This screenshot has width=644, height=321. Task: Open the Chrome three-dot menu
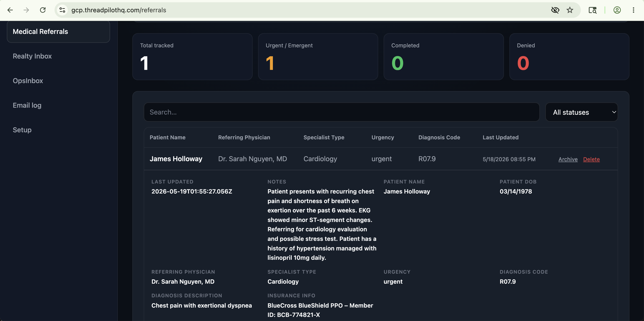tap(634, 10)
